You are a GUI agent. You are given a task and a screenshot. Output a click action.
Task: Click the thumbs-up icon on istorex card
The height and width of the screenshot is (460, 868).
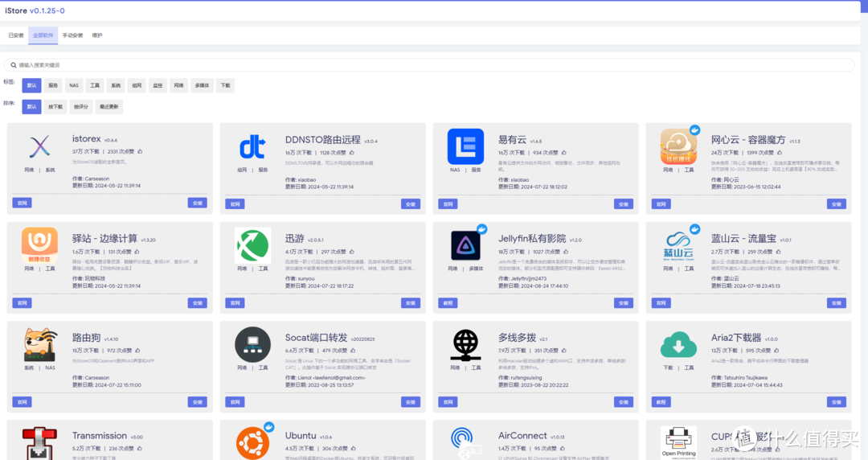point(140,151)
